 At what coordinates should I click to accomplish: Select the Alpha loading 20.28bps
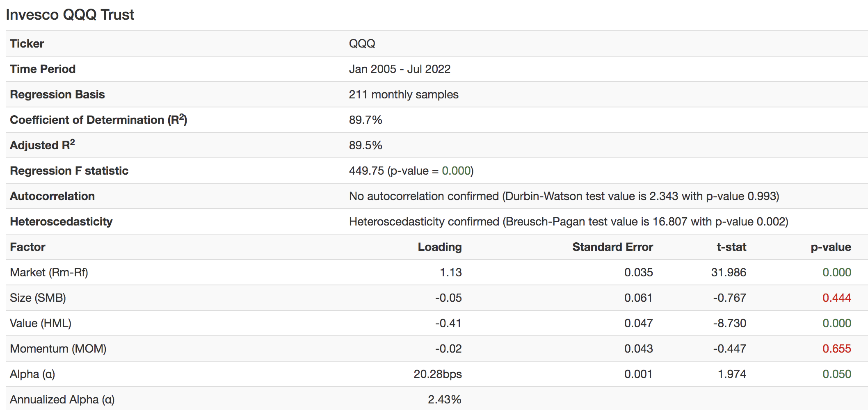pyautogui.click(x=437, y=374)
